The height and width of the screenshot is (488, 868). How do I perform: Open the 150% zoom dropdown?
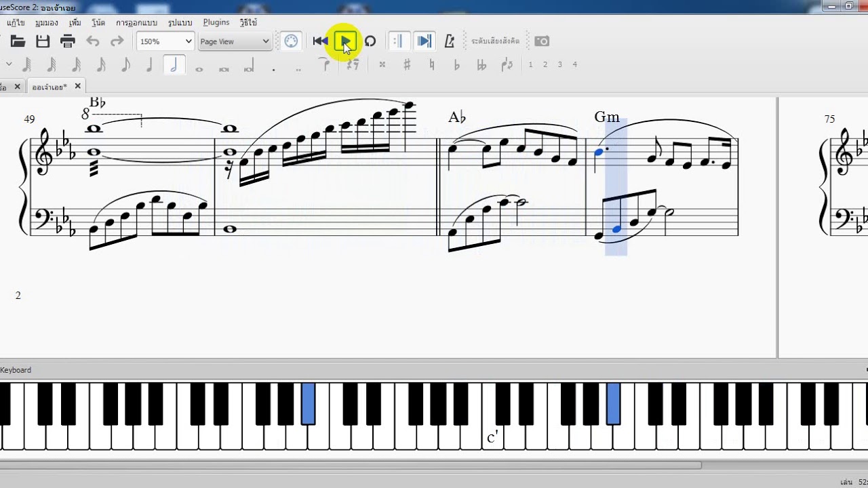(165, 41)
